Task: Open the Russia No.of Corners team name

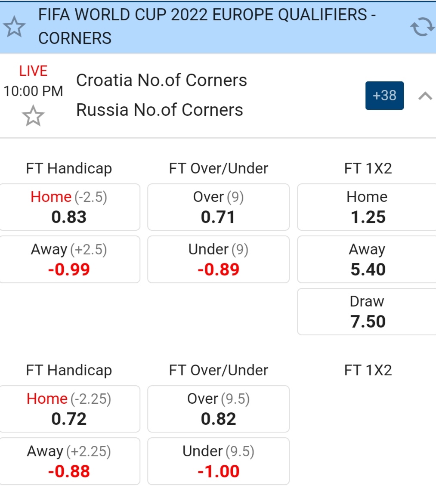Action: click(159, 110)
